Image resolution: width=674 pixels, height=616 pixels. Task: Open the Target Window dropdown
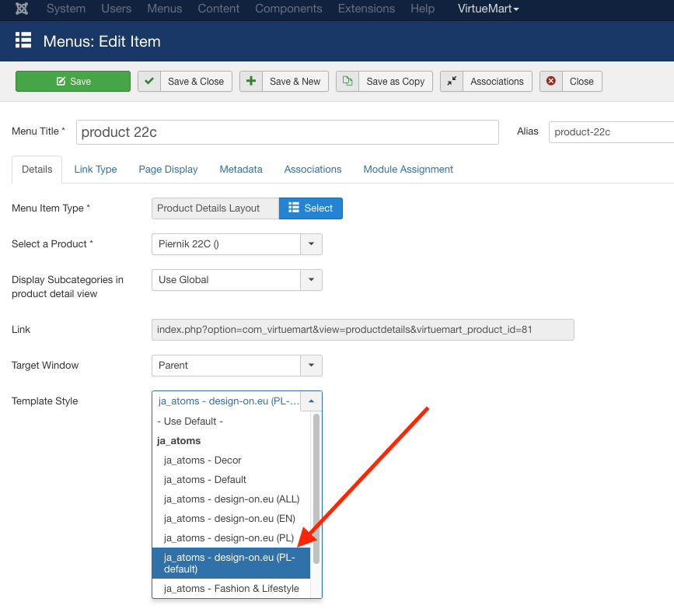(311, 366)
